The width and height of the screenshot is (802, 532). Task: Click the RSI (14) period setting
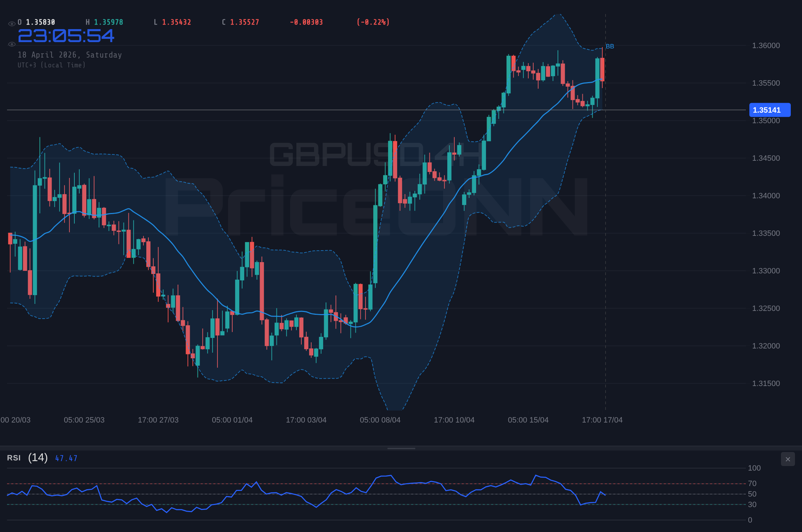point(38,458)
